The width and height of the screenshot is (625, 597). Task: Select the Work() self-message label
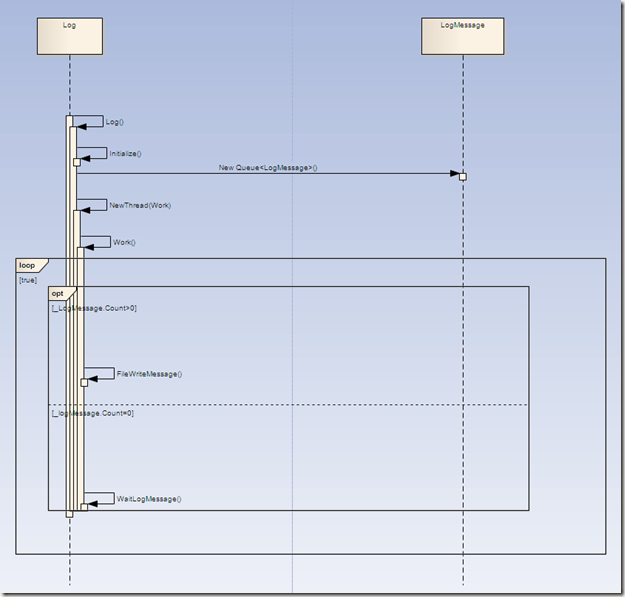click(x=124, y=242)
